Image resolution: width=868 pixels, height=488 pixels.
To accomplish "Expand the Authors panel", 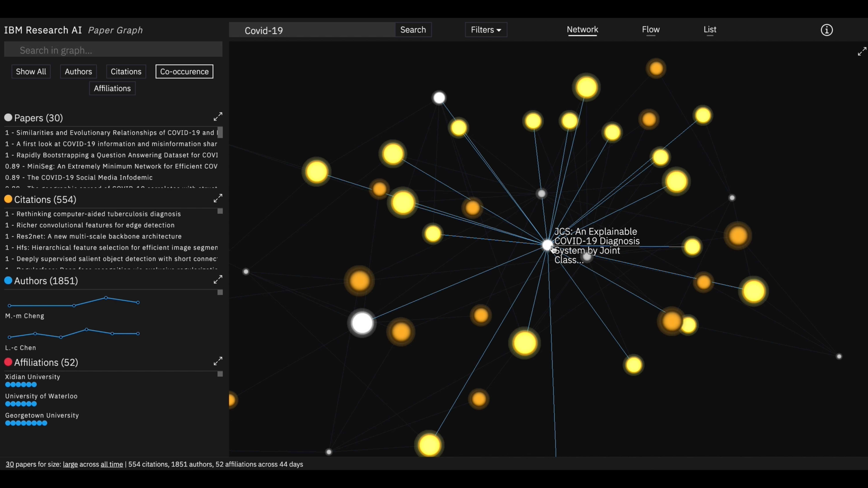I will click(x=218, y=279).
